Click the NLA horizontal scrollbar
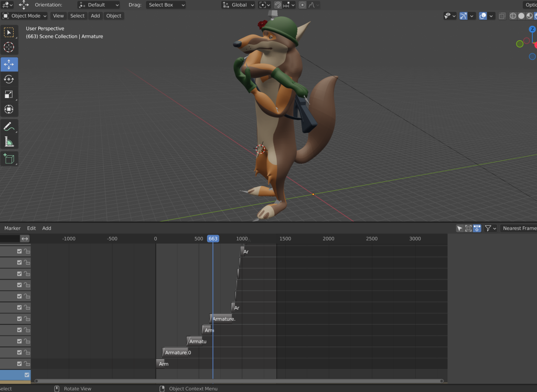Screen dimensions: 537x392 [x=239, y=381]
